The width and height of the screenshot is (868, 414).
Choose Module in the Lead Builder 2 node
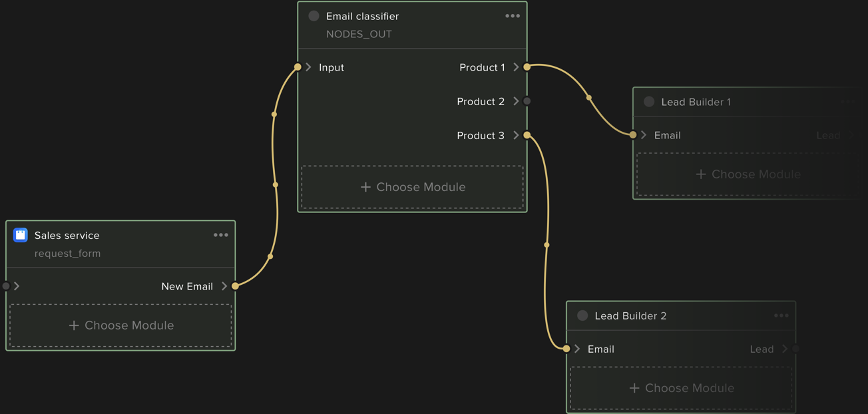tap(681, 388)
